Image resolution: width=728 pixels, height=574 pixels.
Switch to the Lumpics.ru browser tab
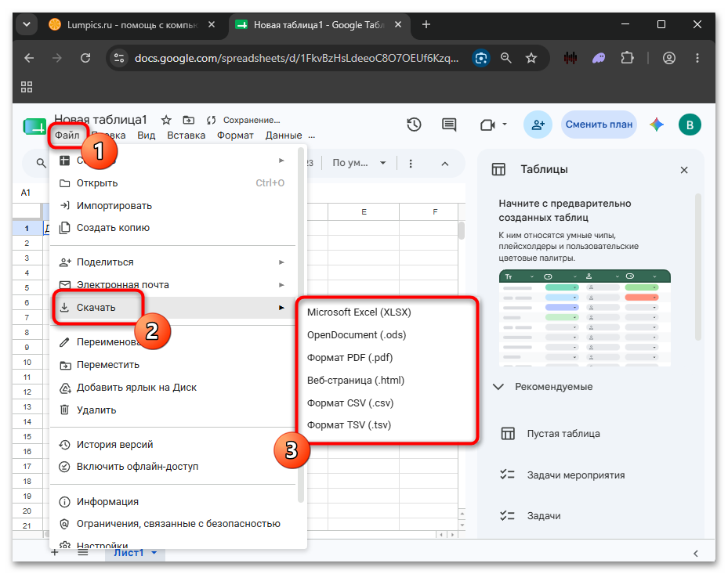click(x=132, y=24)
